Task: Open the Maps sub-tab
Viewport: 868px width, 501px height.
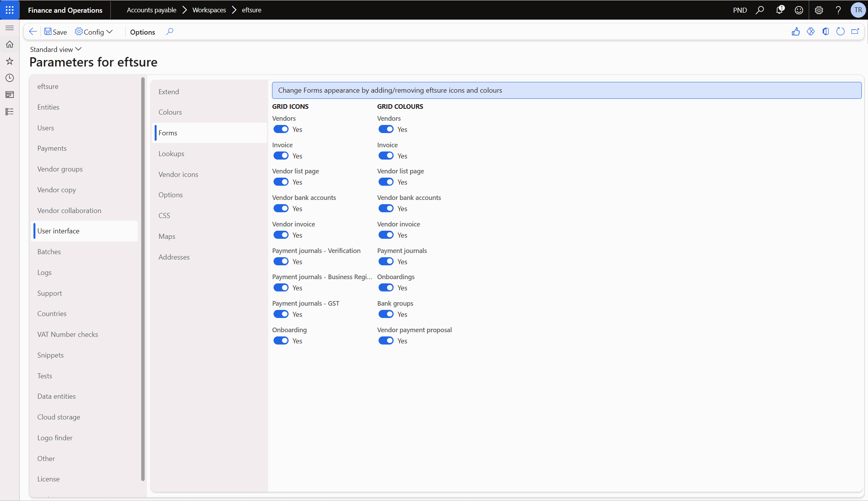Action: 210,236
